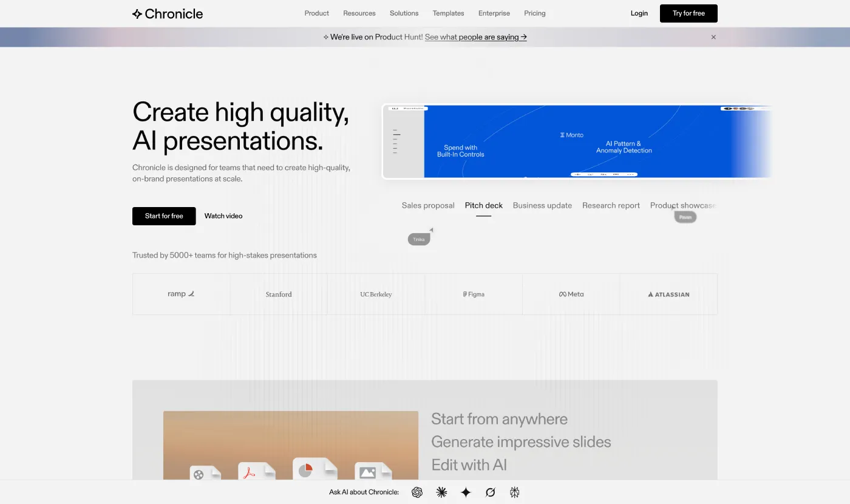
Task: Dismiss the Product Hunt announcement banner
Action: coord(713,37)
